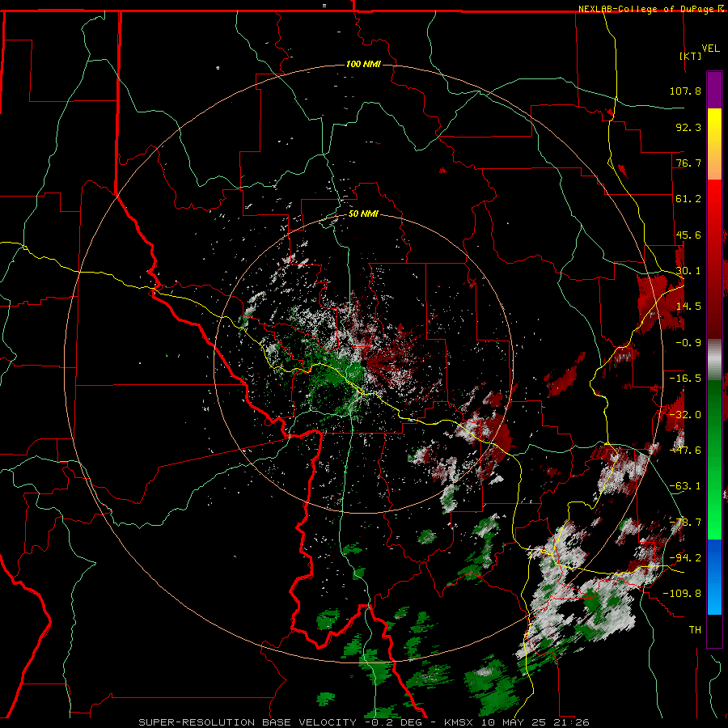Click the -78.7 velocity scale value
The height and width of the screenshot is (728, 728).
685,523
